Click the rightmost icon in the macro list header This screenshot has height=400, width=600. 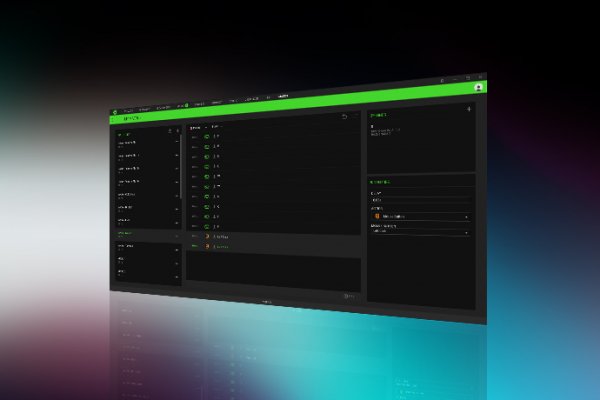(177, 130)
